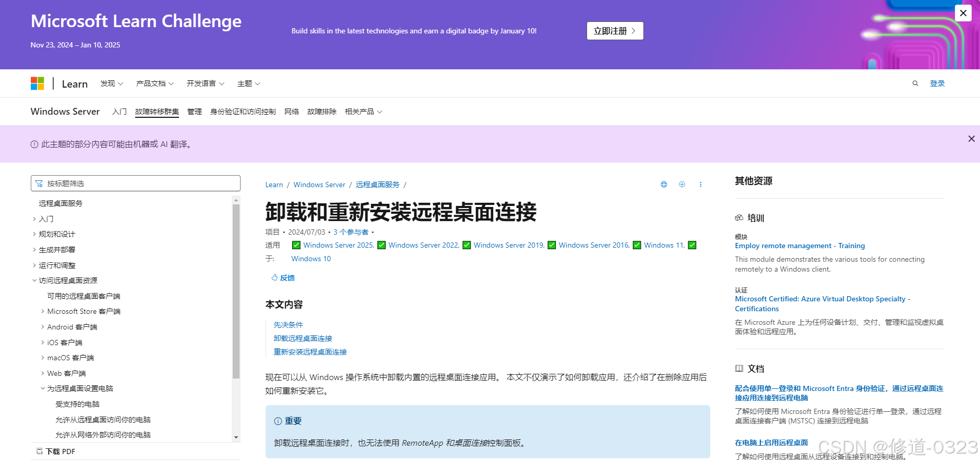The image size is (980, 464).
Task: Click the Windows Server 2022 checkmark
Action: 381,245
